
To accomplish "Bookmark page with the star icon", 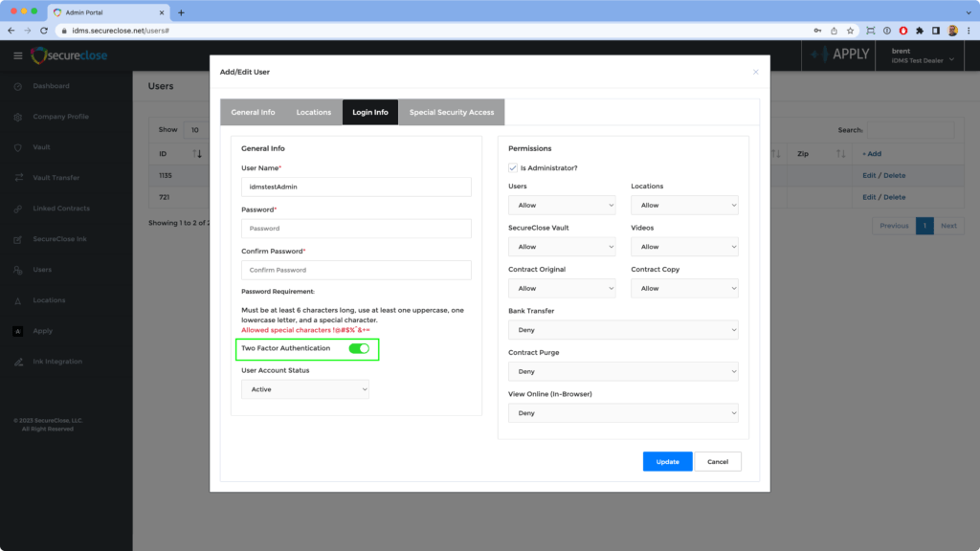I will [850, 31].
